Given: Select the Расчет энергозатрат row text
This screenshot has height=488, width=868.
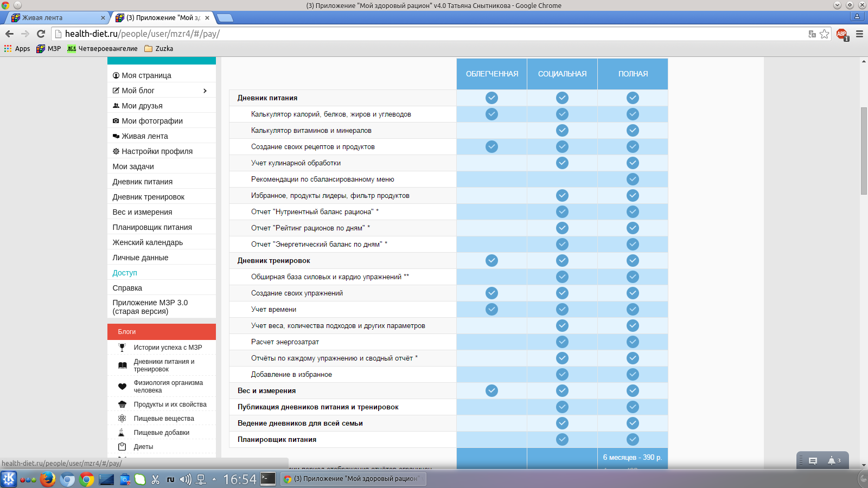Looking at the screenshot, I should tap(285, 342).
